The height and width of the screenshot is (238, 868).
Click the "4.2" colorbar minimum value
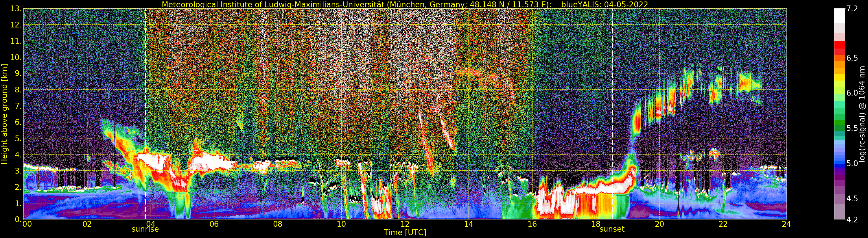point(852,220)
